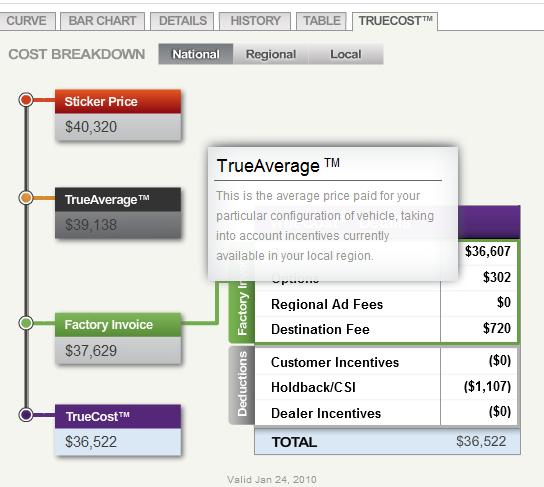Select the Factory Invoice header box
The height and width of the screenshot is (487, 544).
pyautogui.click(x=118, y=325)
